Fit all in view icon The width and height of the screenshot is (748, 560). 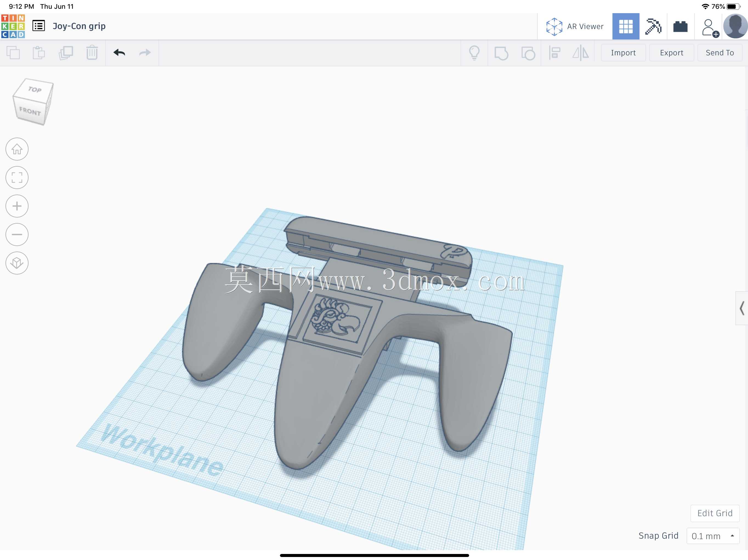click(17, 178)
